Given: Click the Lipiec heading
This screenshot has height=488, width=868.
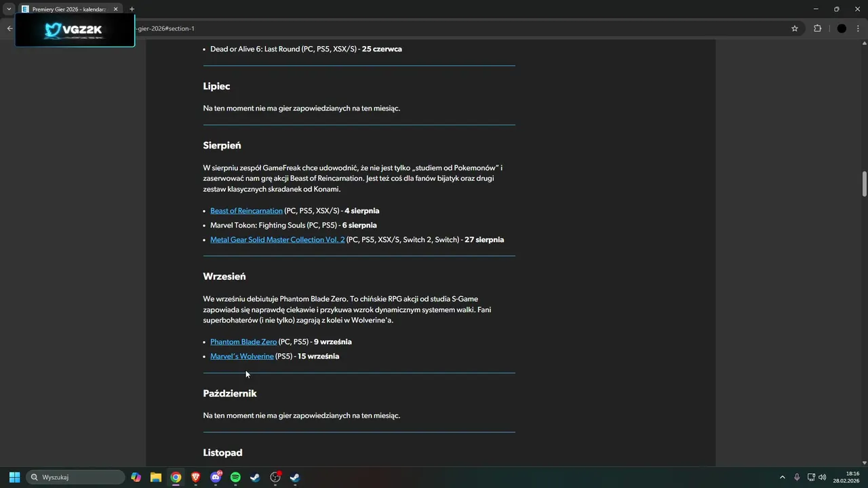Looking at the screenshot, I should point(216,86).
